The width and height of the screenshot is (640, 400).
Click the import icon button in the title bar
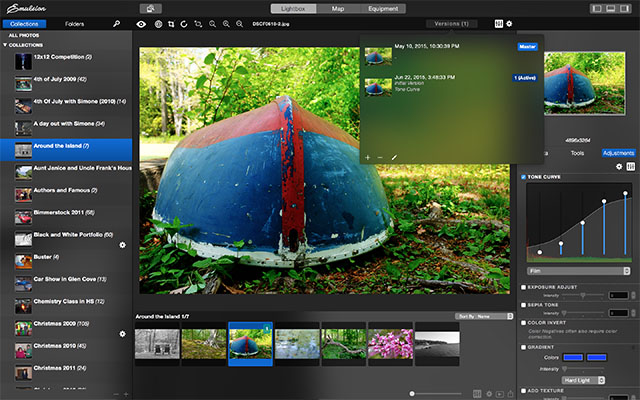tap(151, 8)
